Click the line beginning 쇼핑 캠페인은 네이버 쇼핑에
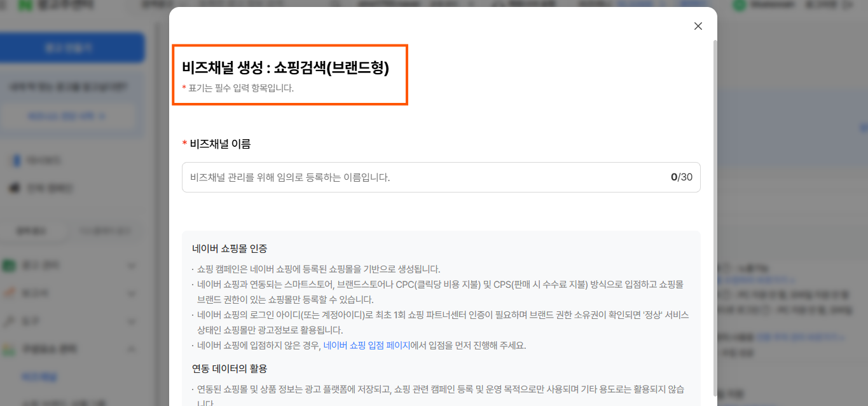The image size is (868, 406). (316, 269)
